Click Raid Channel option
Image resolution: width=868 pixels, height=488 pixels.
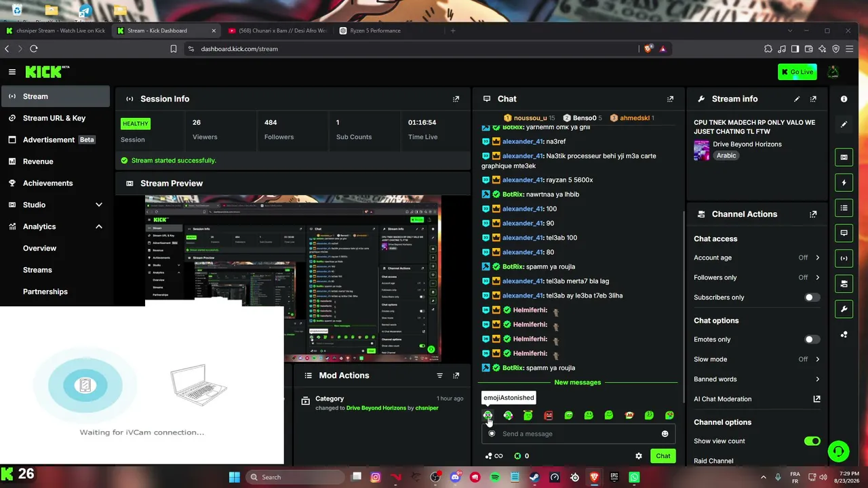713,461
